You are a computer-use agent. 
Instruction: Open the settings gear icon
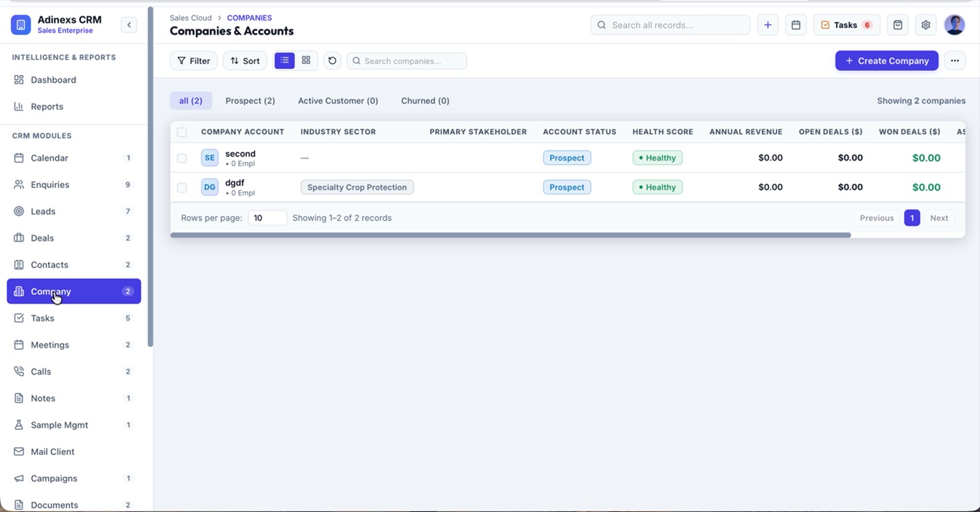926,25
